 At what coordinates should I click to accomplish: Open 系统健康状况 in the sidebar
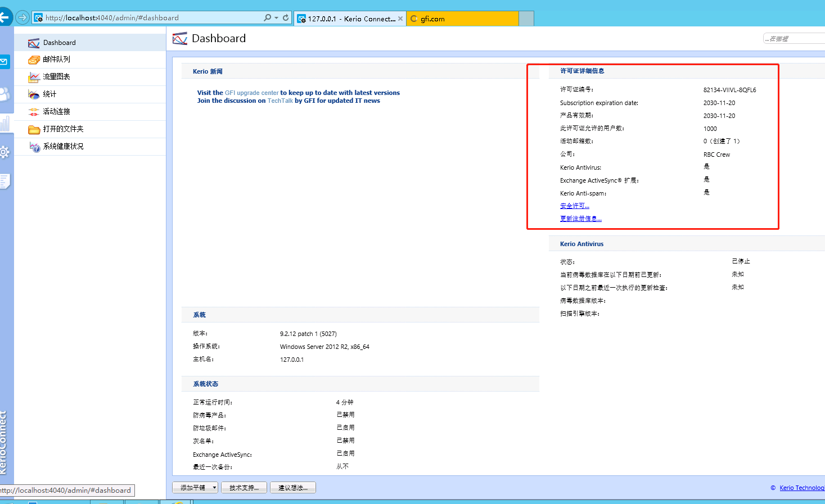click(x=90, y=147)
